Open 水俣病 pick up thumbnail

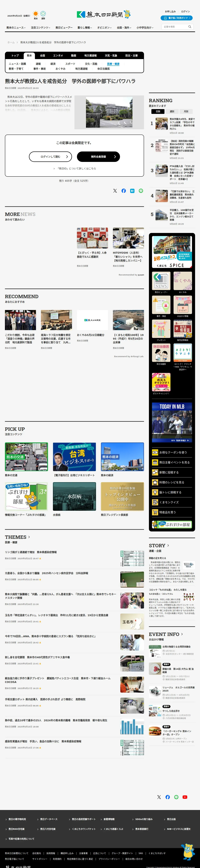[74, 496]
